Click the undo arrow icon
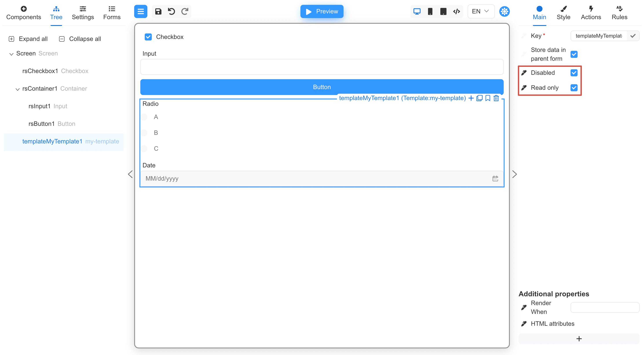Image resolution: width=644 pixels, height=355 pixels. [x=172, y=11]
